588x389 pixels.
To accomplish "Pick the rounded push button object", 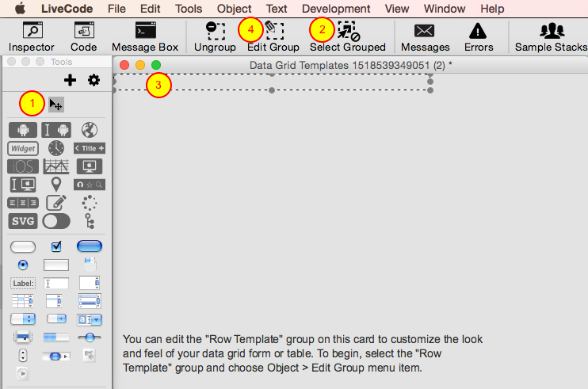I will [x=23, y=246].
